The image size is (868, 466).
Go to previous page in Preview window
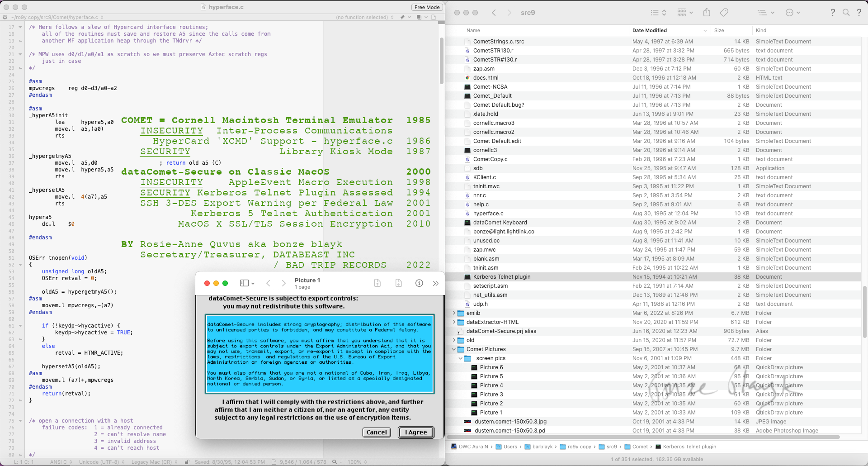tap(268, 283)
